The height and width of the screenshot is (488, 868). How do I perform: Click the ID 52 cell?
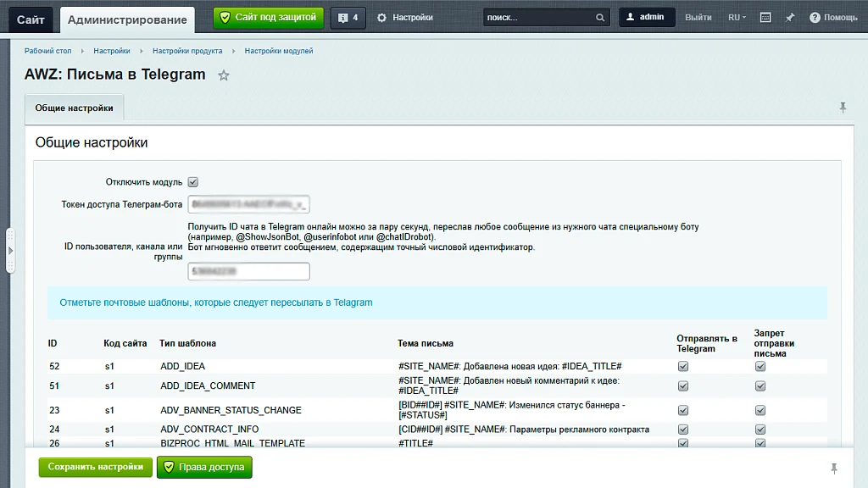coord(54,366)
